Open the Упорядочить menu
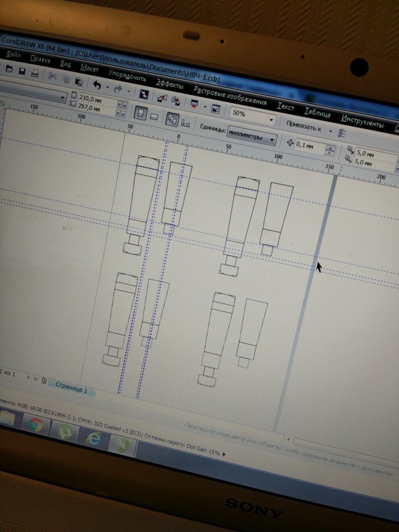The width and height of the screenshot is (399, 532). coord(127,76)
